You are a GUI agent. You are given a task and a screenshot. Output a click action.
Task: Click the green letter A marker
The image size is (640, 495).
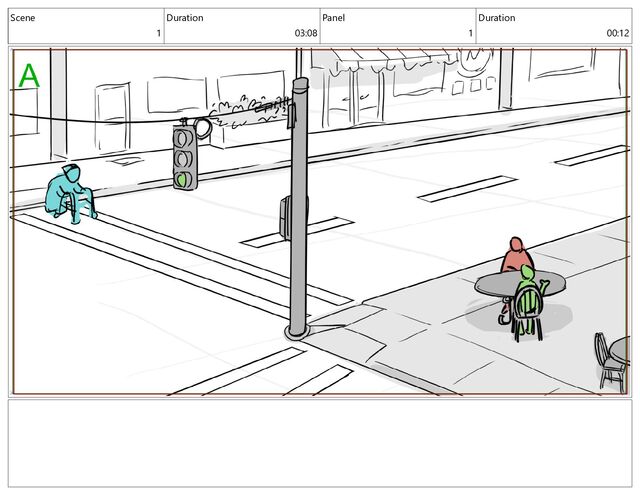29,76
